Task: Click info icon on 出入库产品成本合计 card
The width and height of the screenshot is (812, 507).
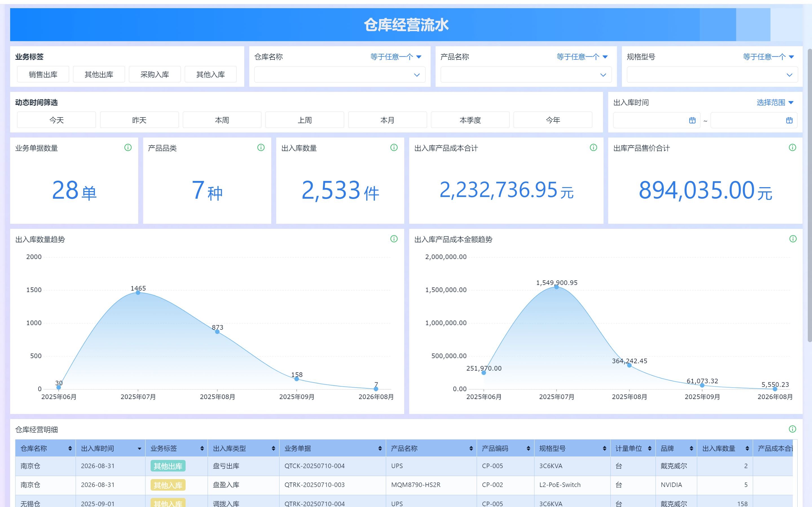Action: [593, 148]
